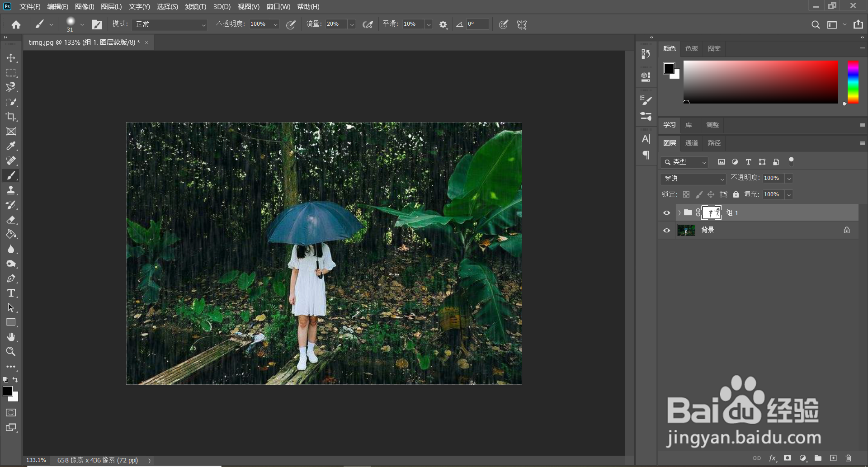The width and height of the screenshot is (868, 467).
Task: Toggle the layer filter switch
Action: 791,161
